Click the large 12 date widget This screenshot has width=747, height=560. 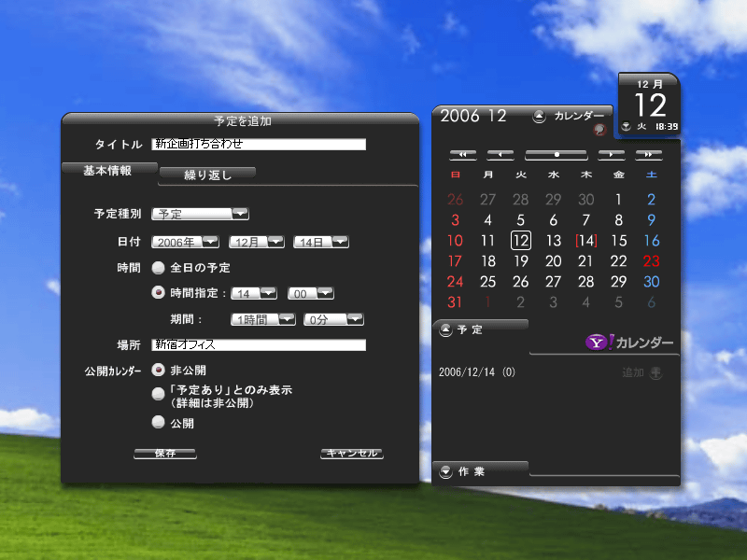650,105
